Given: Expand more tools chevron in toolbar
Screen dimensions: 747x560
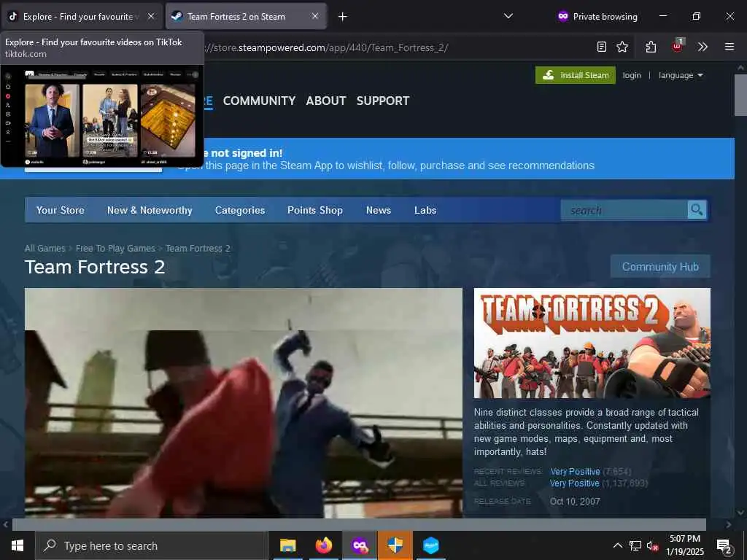Looking at the screenshot, I should [x=703, y=47].
